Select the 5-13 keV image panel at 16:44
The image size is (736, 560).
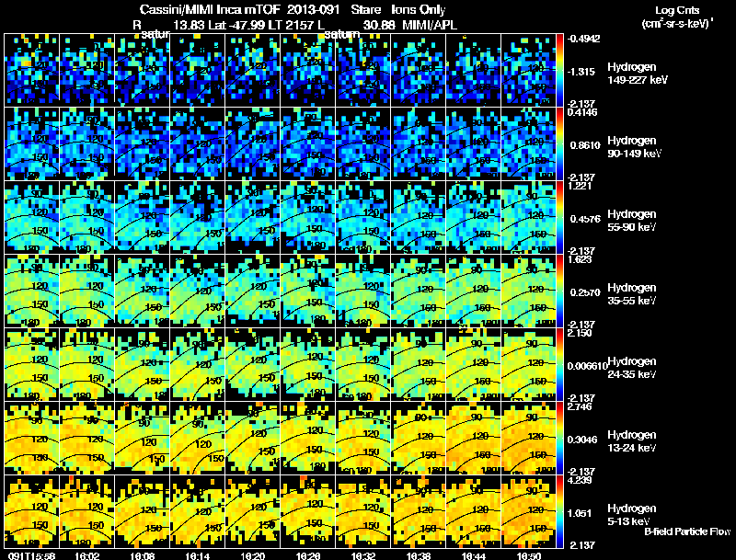474,511
